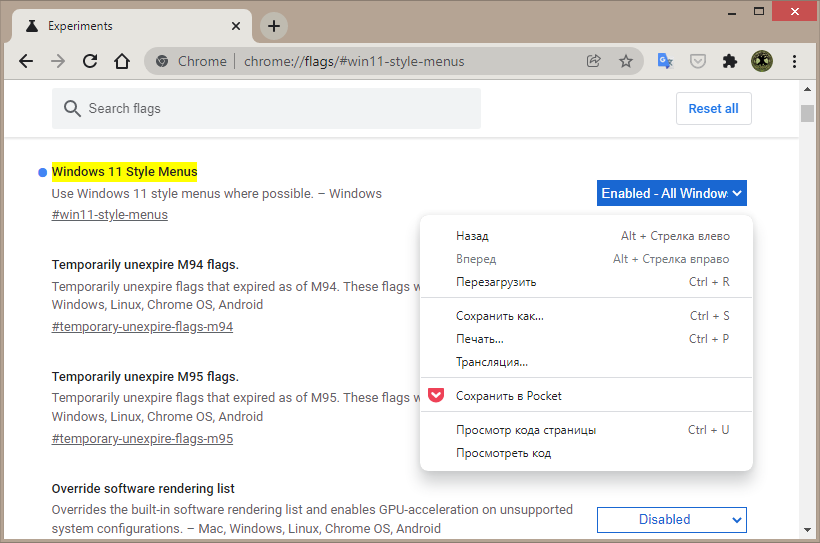Click the Windows 11 Style Menus title
This screenshot has height=543, width=820.
tap(124, 172)
